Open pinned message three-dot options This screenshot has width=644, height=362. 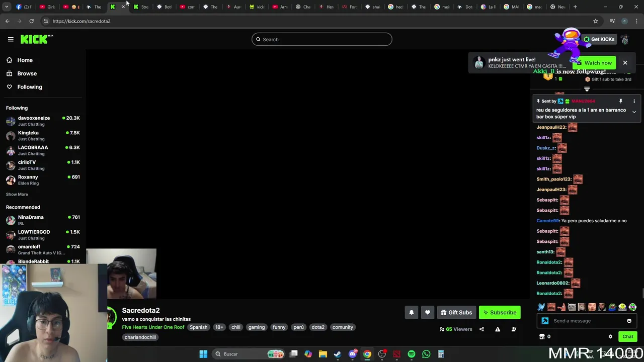click(634, 101)
